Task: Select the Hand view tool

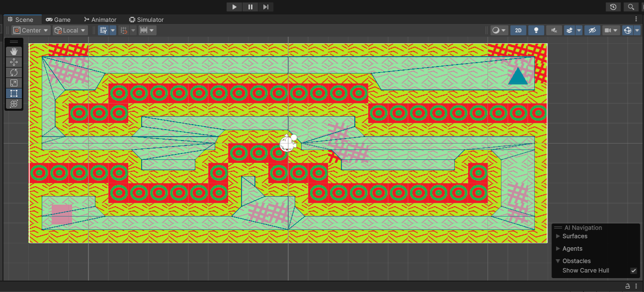Action: [14, 52]
